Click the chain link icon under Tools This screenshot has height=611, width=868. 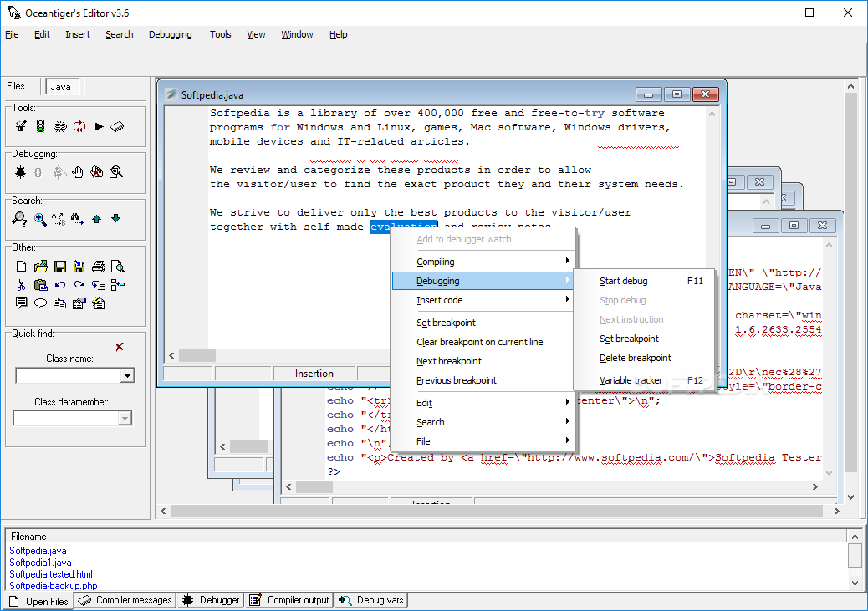click(59, 126)
